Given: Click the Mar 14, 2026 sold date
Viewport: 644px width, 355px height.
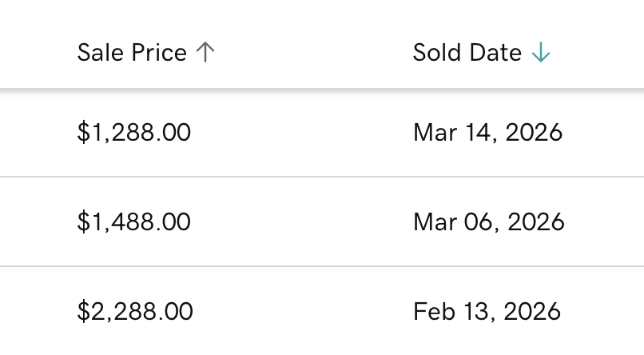Looking at the screenshot, I should coord(487,132).
